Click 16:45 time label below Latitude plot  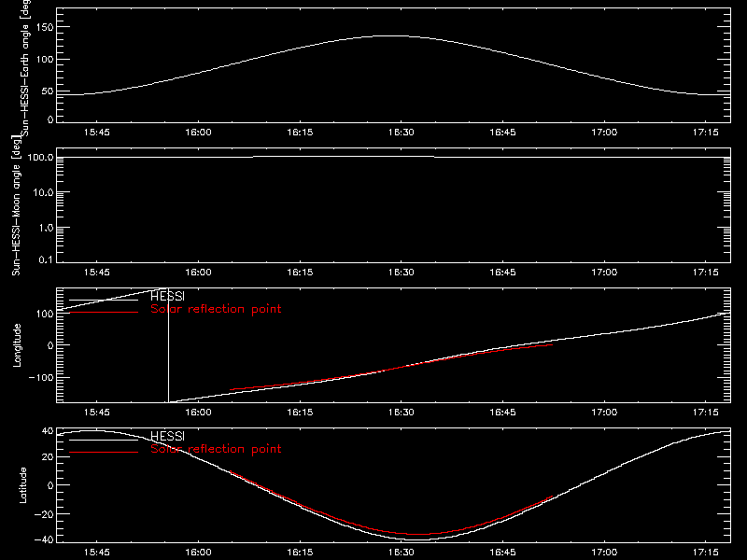[502, 553]
